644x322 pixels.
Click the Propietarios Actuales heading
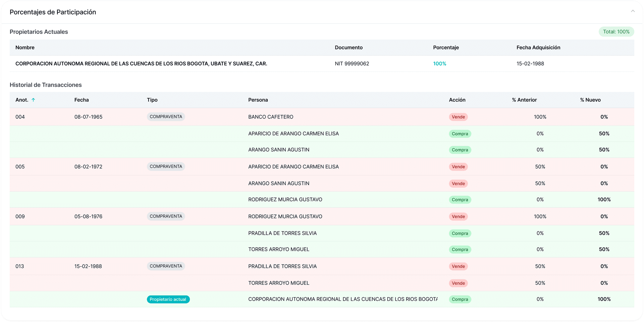39,32
